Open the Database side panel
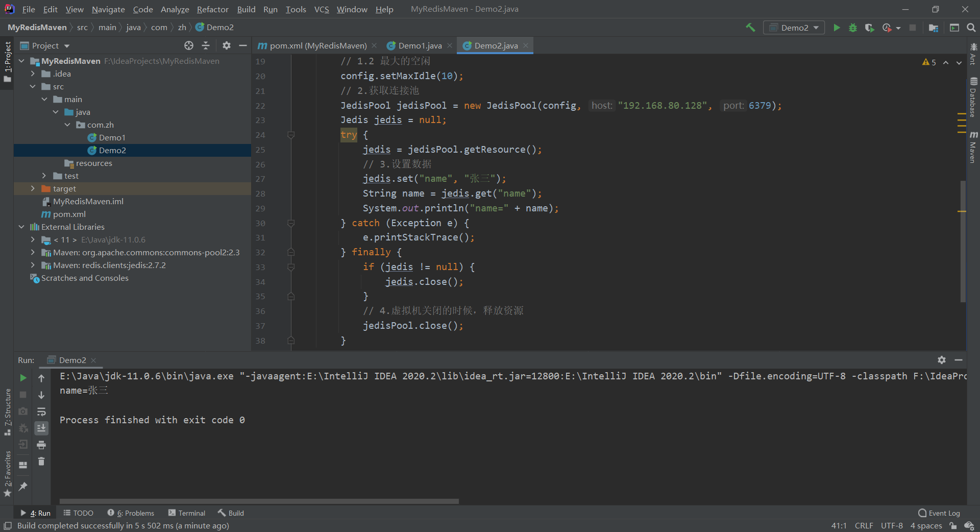 click(x=973, y=97)
